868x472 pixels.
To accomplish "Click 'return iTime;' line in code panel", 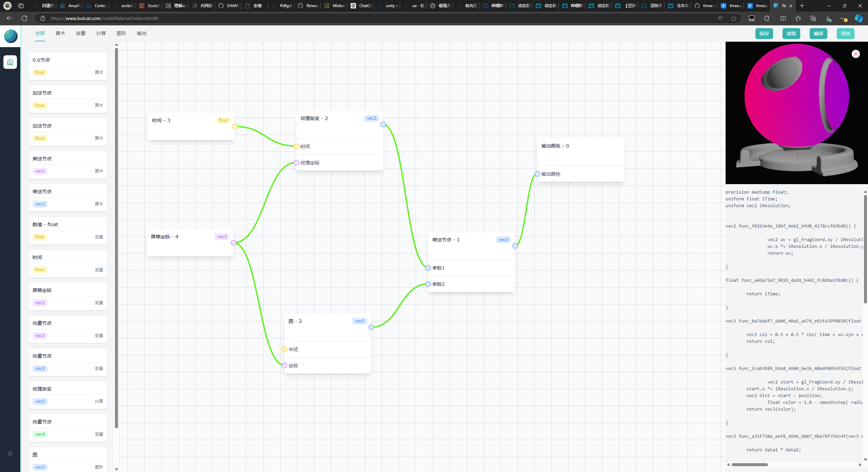I will pos(763,294).
